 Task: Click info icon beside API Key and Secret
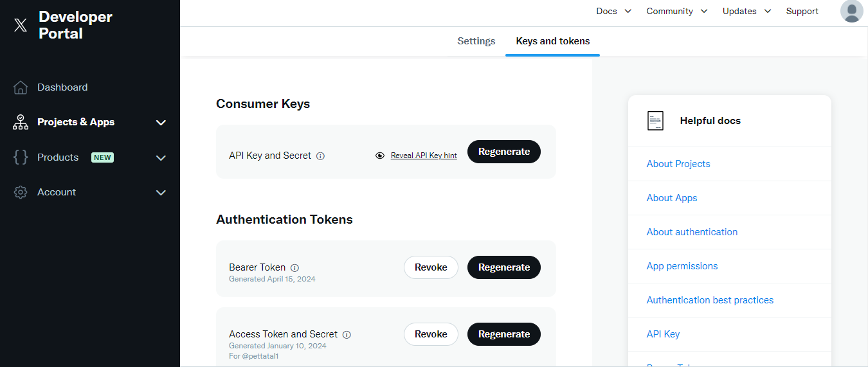321,156
